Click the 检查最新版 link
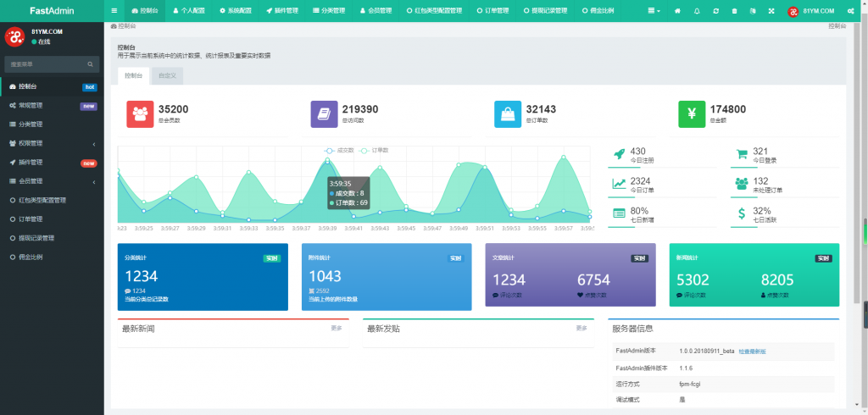The image size is (868, 415). [x=752, y=351]
